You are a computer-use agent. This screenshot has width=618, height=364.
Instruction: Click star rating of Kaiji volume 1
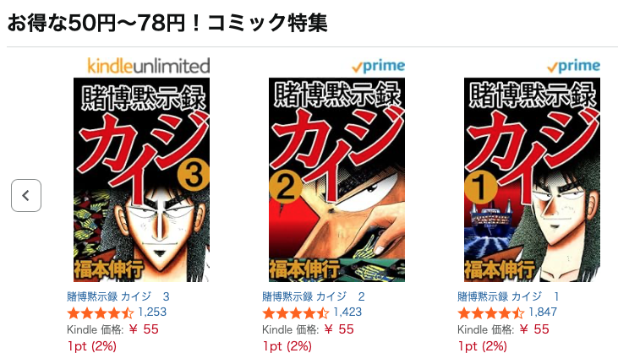[x=491, y=313]
